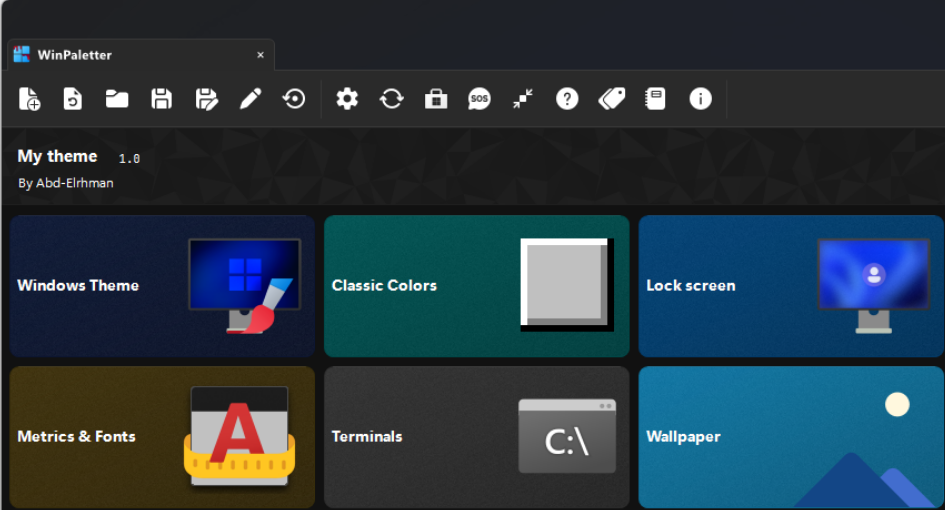The width and height of the screenshot is (945, 510).
Task: Select the WinPaletter tab
Action: click(x=75, y=55)
